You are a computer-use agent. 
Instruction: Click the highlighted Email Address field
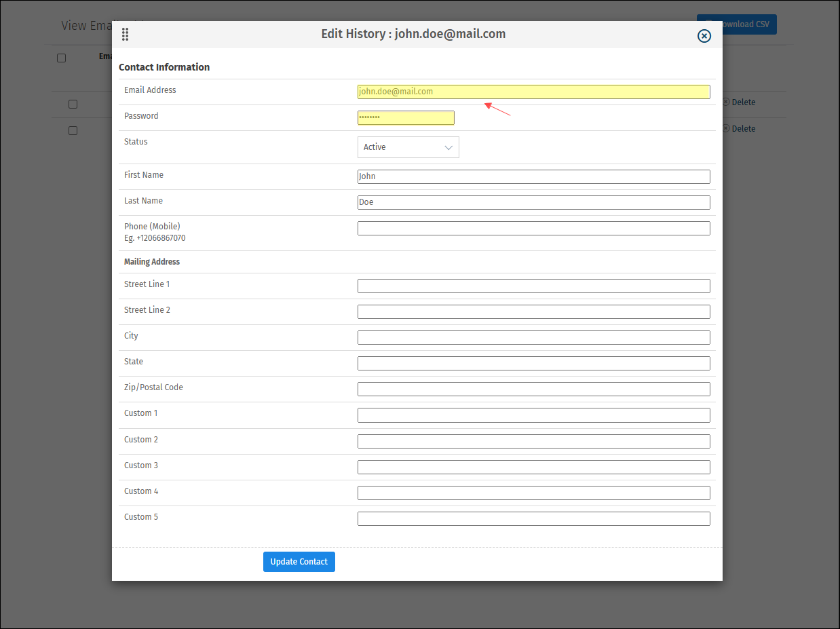pyautogui.click(x=533, y=92)
